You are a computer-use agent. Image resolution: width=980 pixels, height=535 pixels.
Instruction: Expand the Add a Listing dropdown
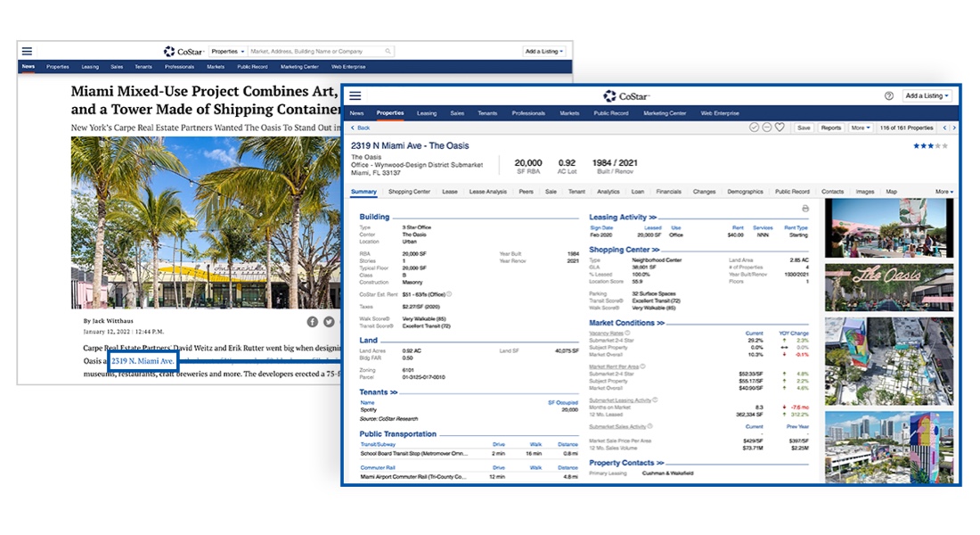coord(927,95)
